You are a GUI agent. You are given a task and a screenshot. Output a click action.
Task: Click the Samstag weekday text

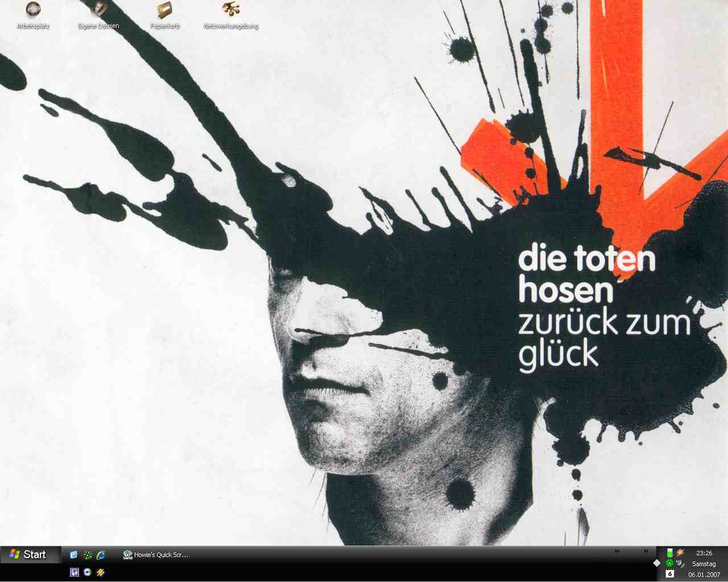704,564
